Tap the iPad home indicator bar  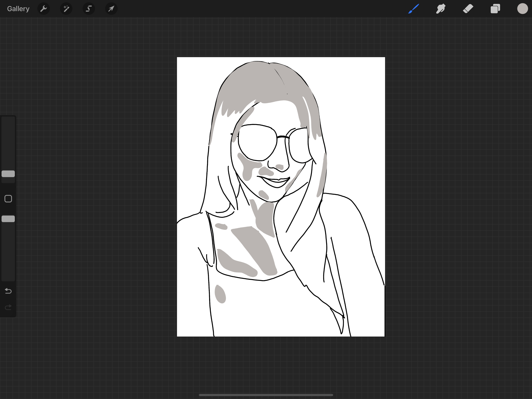click(266, 395)
